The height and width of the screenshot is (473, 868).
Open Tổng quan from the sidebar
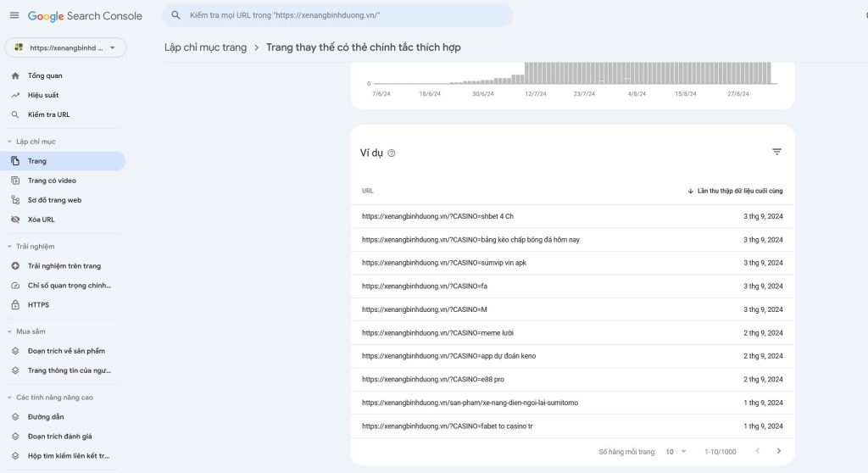(x=44, y=75)
